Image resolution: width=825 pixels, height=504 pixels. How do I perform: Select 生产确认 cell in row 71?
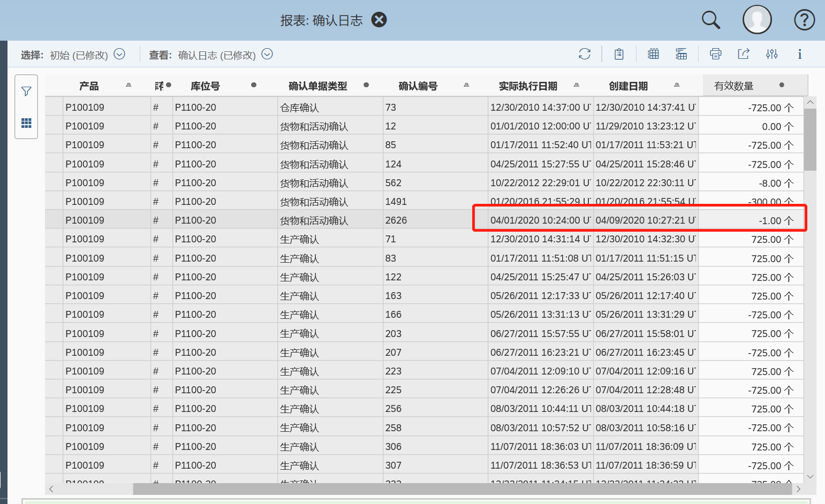tap(330, 239)
